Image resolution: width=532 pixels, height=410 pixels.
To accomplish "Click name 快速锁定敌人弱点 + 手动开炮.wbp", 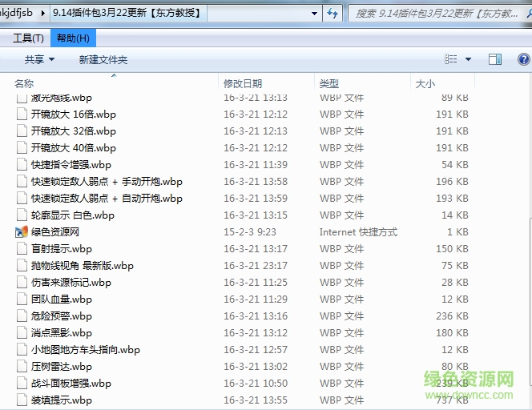I will coord(107,182).
